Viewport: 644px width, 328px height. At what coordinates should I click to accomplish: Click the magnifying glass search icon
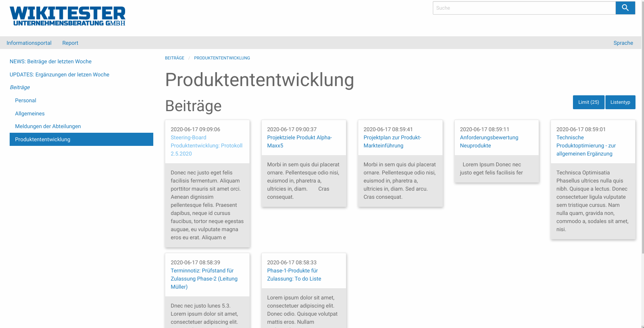pyautogui.click(x=625, y=8)
